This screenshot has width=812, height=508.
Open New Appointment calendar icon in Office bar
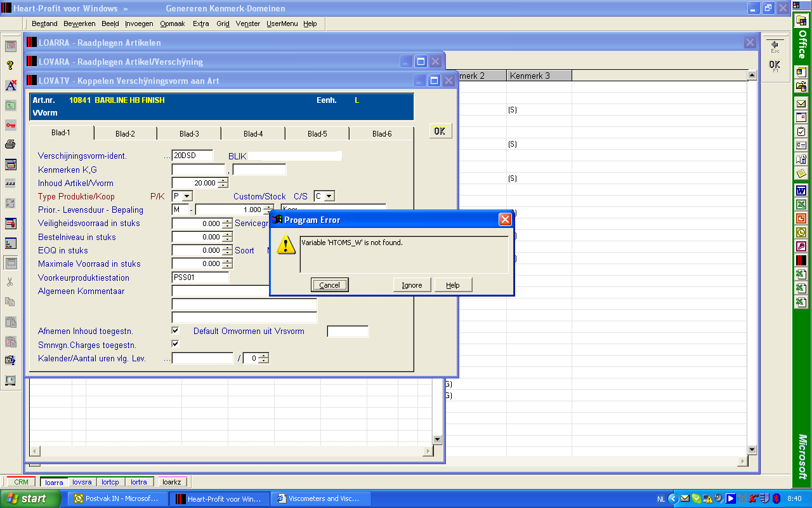[801, 117]
